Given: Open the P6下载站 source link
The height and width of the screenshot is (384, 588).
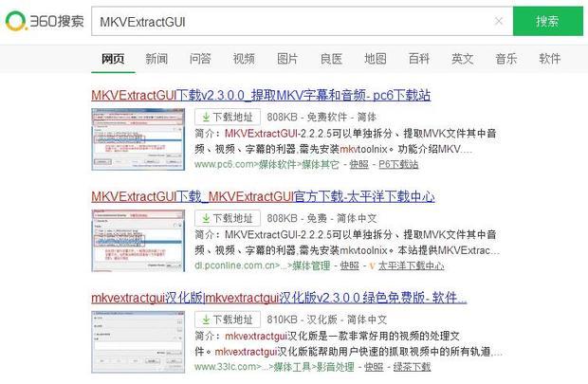Looking at the screenshot, I should tap(398, 164).
